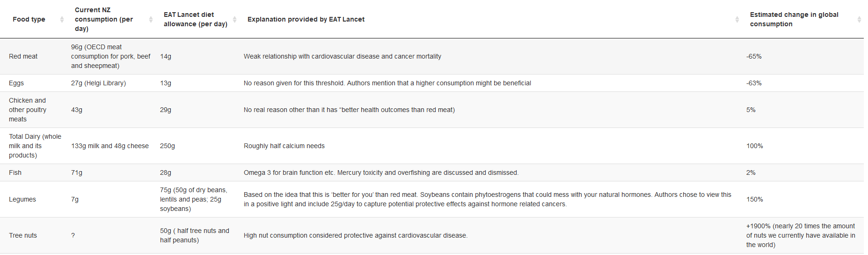The image size is (868, 255).
Task: Sort by Estimated change in global consumption arrows
Action: pos(859,19)
